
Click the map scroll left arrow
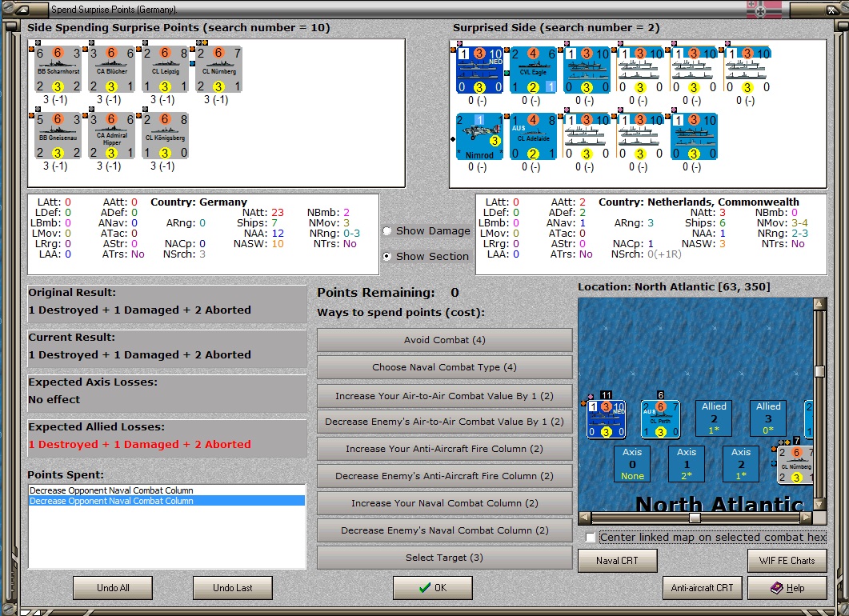tap(585, 518)
